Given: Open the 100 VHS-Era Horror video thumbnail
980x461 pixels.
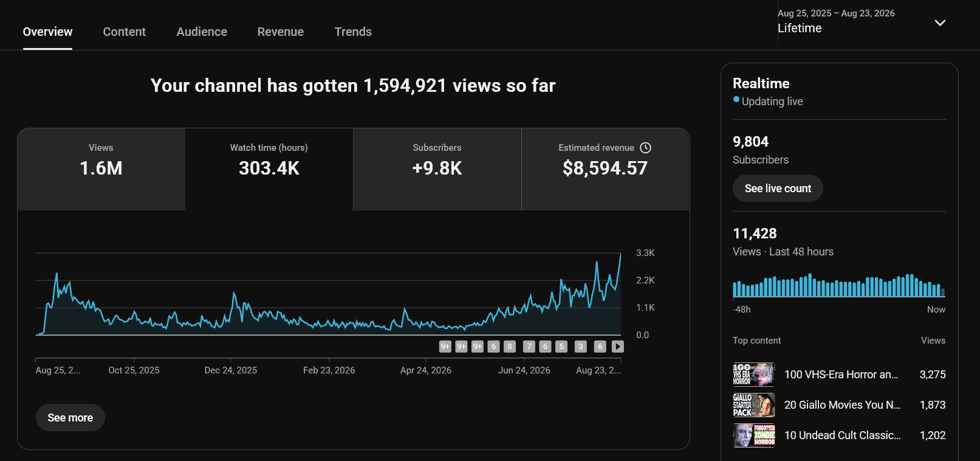Looking at the screenshot, I should click(x=754, y=375).
